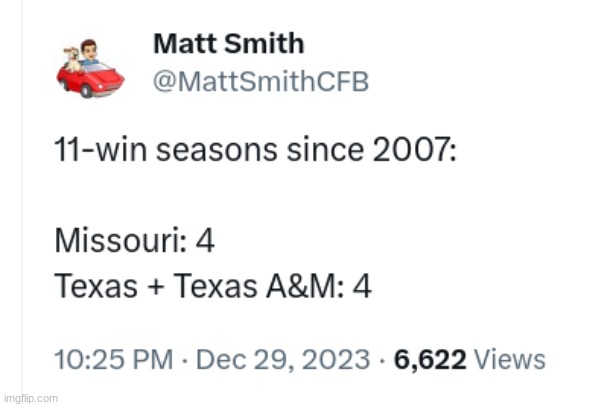613x407 pixels.
Task: Click the 6,622 view count number
Action: [429, 360]
